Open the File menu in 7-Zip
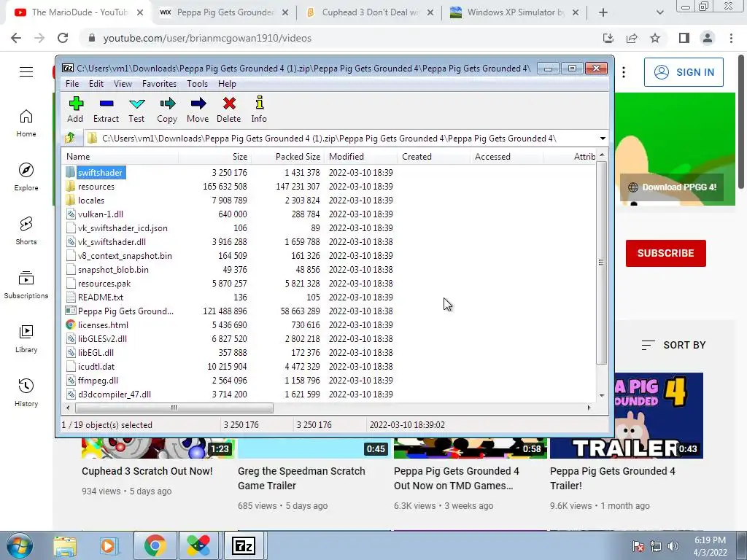 72,84
